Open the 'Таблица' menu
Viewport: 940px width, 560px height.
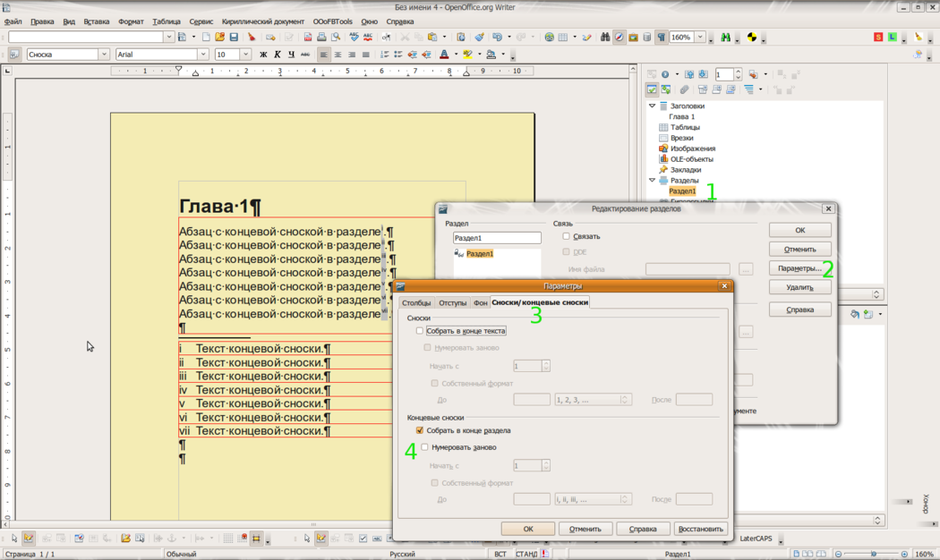pos(166,21)
